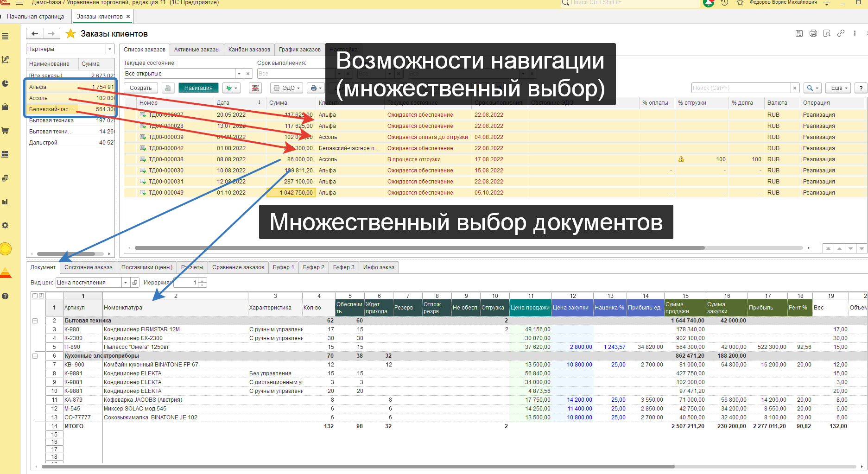Click the orders list horizontal scrollbar
868x474 pixels.
(419, 248)
